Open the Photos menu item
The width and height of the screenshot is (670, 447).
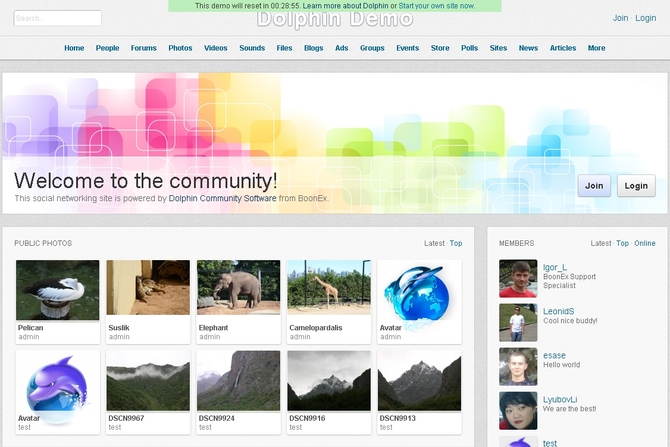click(180, 48)
